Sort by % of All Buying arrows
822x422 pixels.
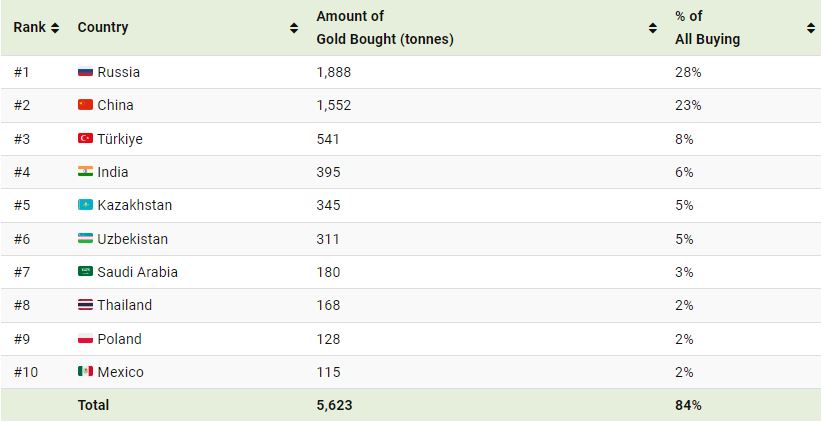coord(810,28)
